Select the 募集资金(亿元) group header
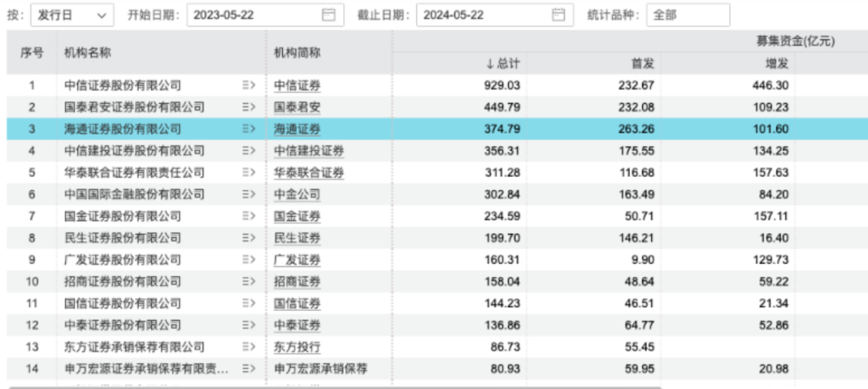Screen dimensions: 868x389 pyautogui.click(x=796, y=41)
